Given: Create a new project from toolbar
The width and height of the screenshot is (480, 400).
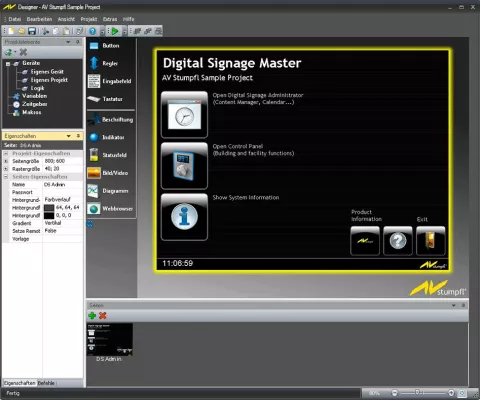Looking at the screenshot, I should point(12,31).
